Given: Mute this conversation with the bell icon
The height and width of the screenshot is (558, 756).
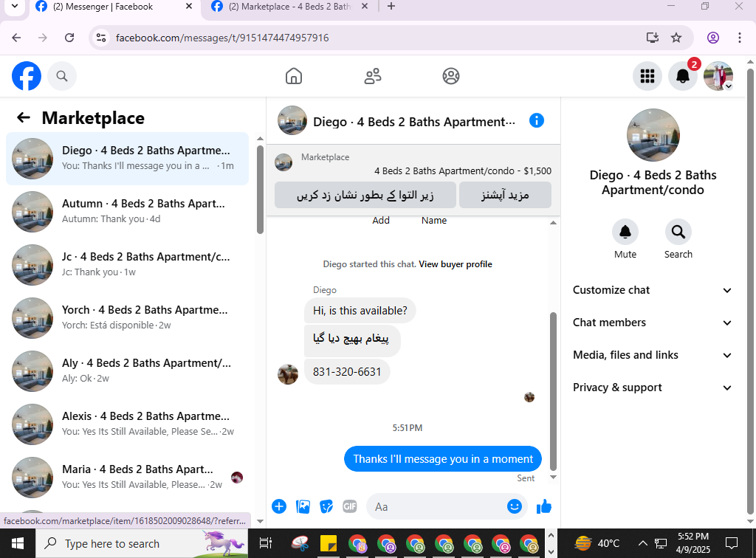Looking at the screenshot, I should [625, 232].
